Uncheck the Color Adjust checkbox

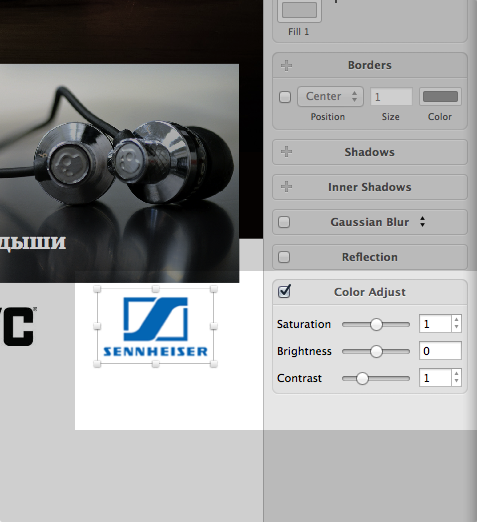(284, 292)
